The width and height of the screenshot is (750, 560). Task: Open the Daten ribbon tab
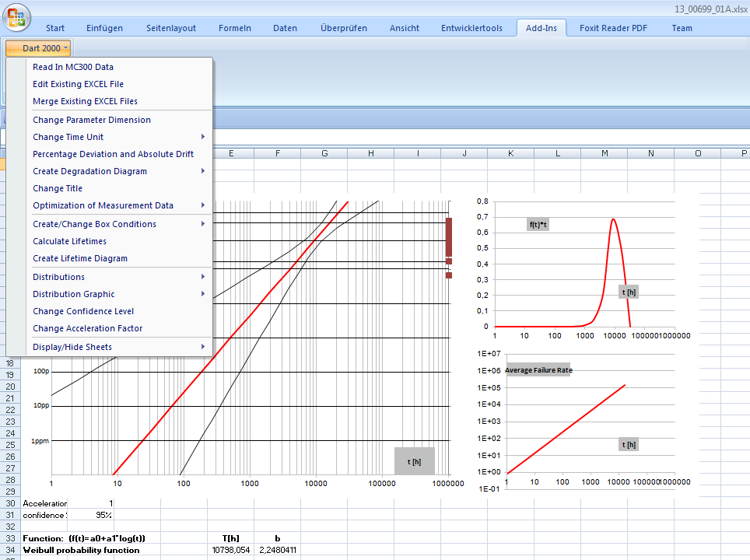285,28
